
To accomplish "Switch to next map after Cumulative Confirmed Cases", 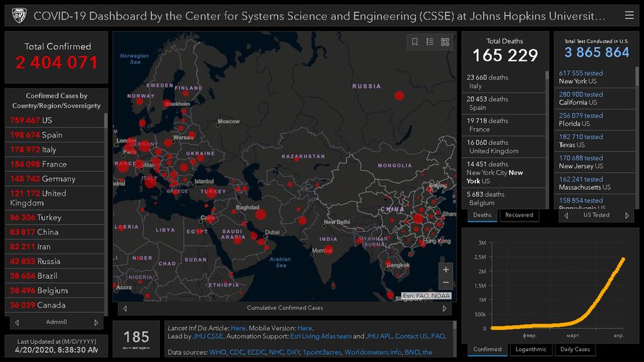I will pyautogui.click(x=445, y=308).
